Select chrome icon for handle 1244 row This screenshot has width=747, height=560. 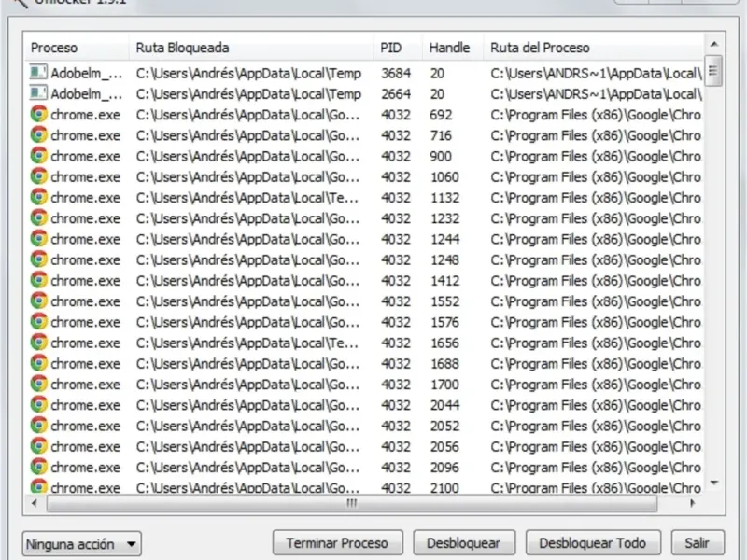pos(39,239)
